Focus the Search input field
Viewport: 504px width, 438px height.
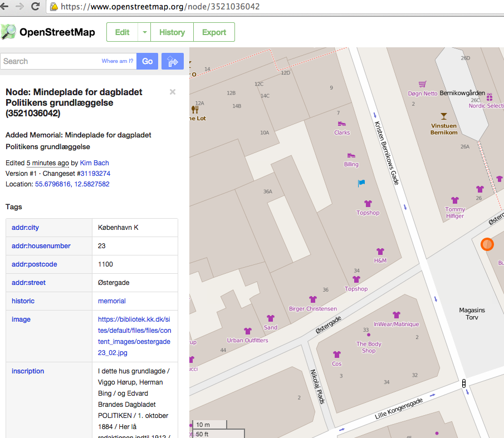tap(68, 61)
